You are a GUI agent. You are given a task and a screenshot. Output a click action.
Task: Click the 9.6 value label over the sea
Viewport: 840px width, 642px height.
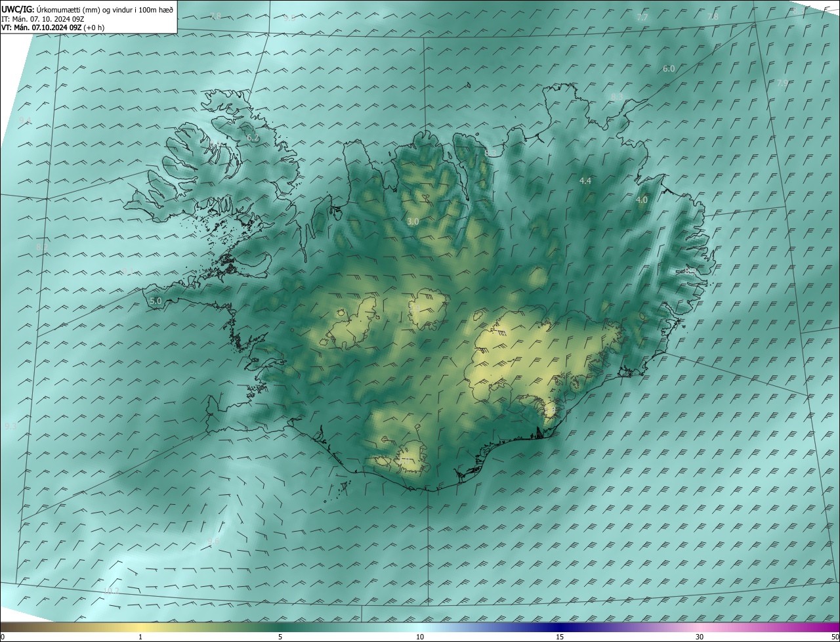(213, 541)
